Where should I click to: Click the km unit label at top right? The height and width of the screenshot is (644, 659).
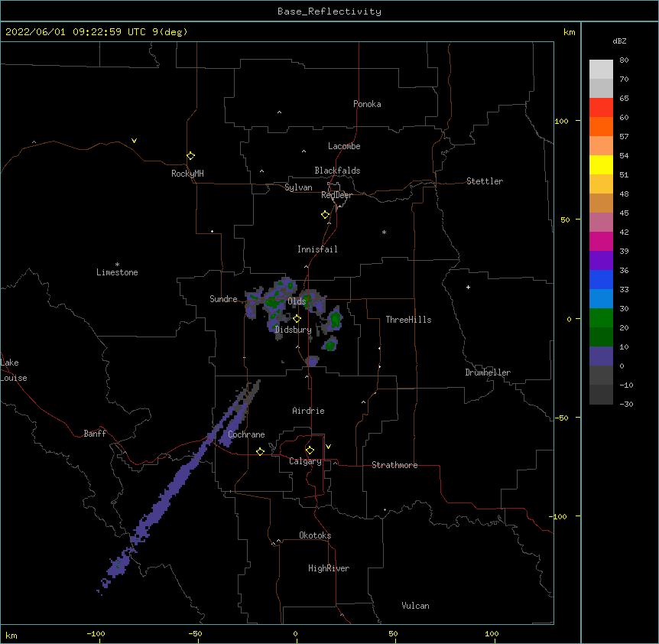tap(569, 32)
